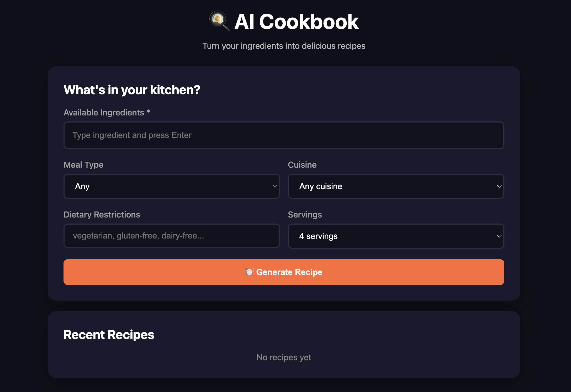Focus the ingredient entry field

coord(284,135)
